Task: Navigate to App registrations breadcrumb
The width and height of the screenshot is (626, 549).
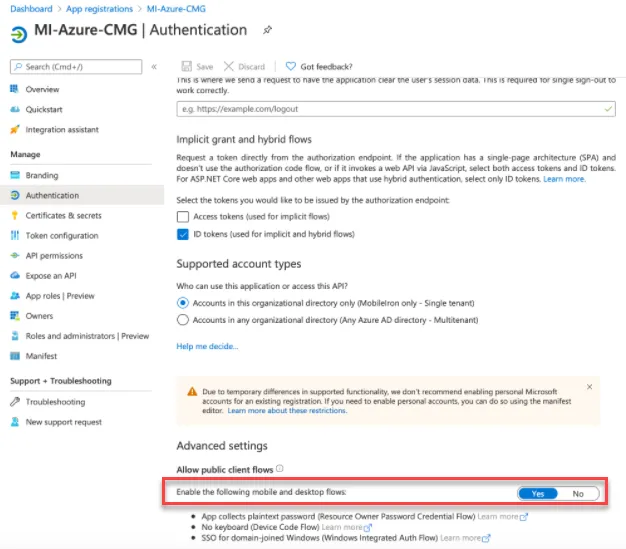Action: (x=99, y=9)
